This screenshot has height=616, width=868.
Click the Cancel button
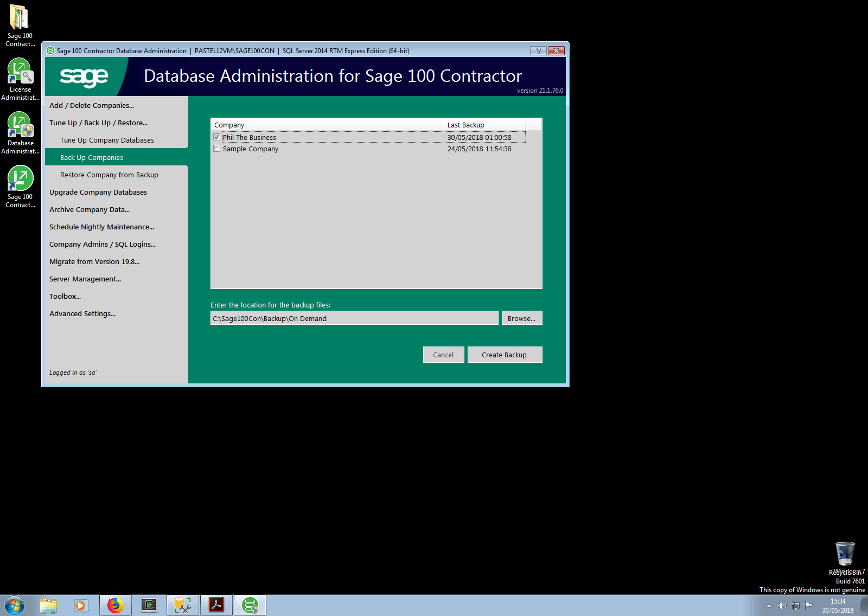click(x=444, y=355)
